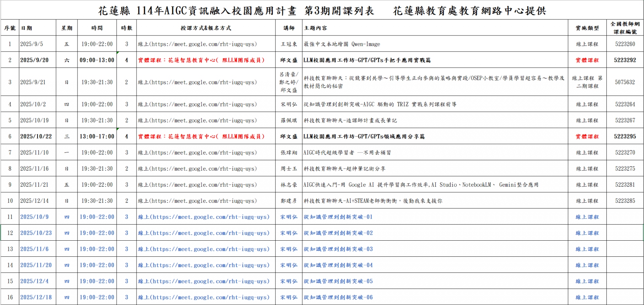This screenshot has height=305, width=644.
Task: Select instructor cell 張瑋翔
Action: [x=289, y=153]
